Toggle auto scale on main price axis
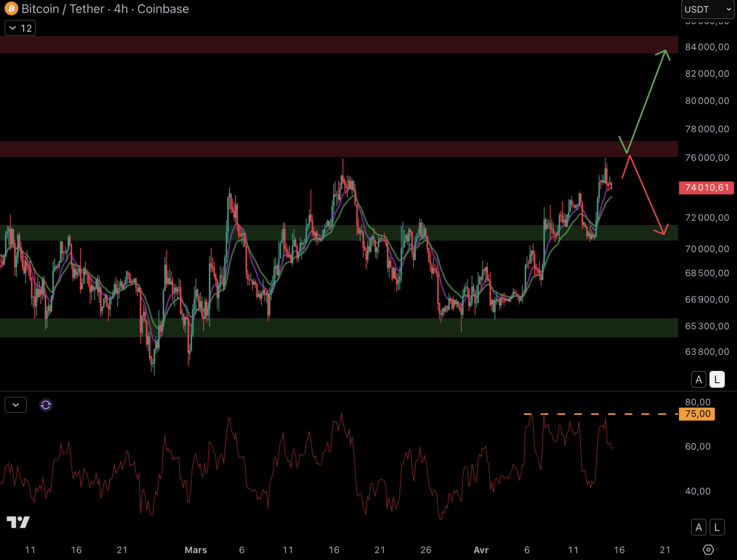This screenshot has height=560, width=737. (699, 380)
